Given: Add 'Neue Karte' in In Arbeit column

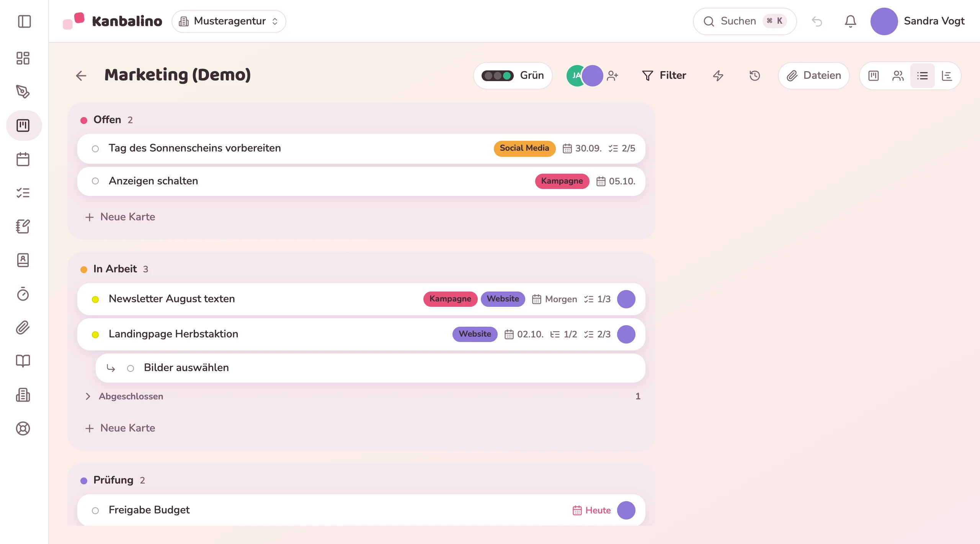Looking at the screenshot, I should (x=120, y=428).
